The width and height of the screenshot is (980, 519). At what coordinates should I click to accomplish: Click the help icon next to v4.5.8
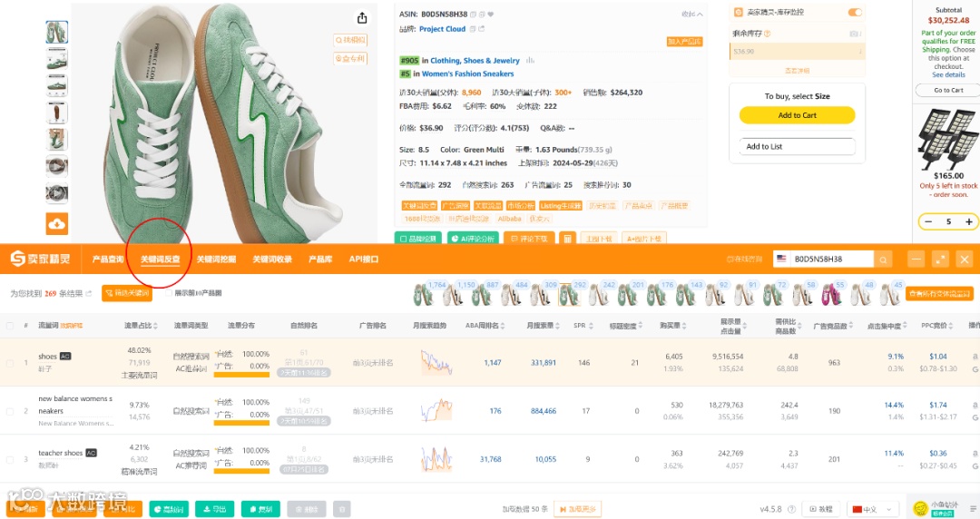(792, 509)
